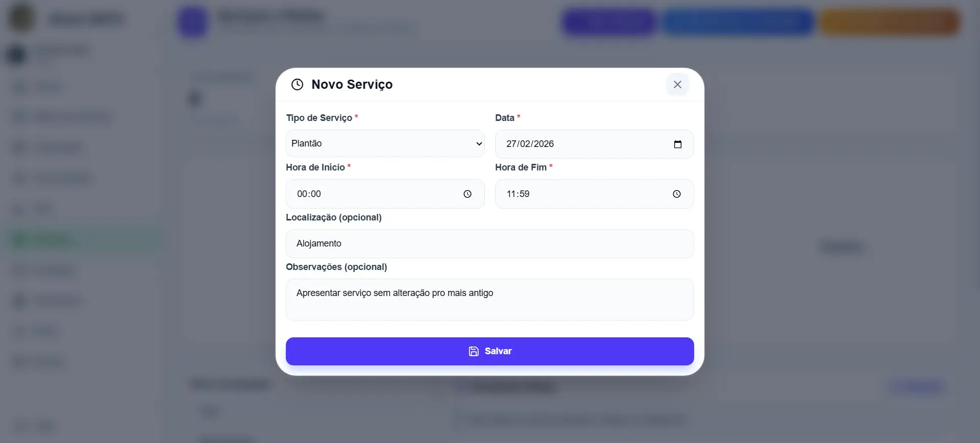Click the blurred orange button behind the dialog
The height and width of the screenshot is (443, 980).
click(890, 22)
